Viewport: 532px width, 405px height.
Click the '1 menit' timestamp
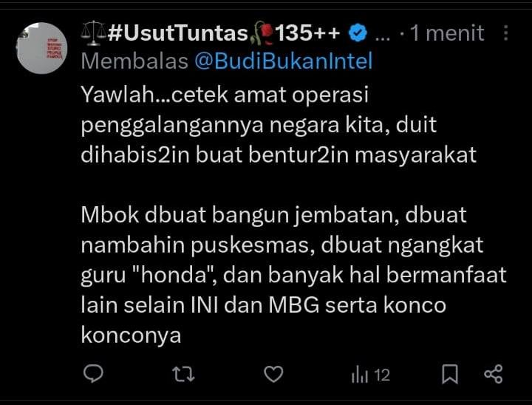[x=447, y=33]
